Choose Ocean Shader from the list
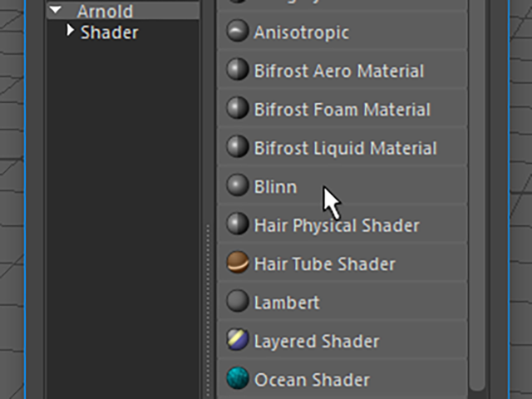Viewport: 532px width, 399px height. coord(342,378)
